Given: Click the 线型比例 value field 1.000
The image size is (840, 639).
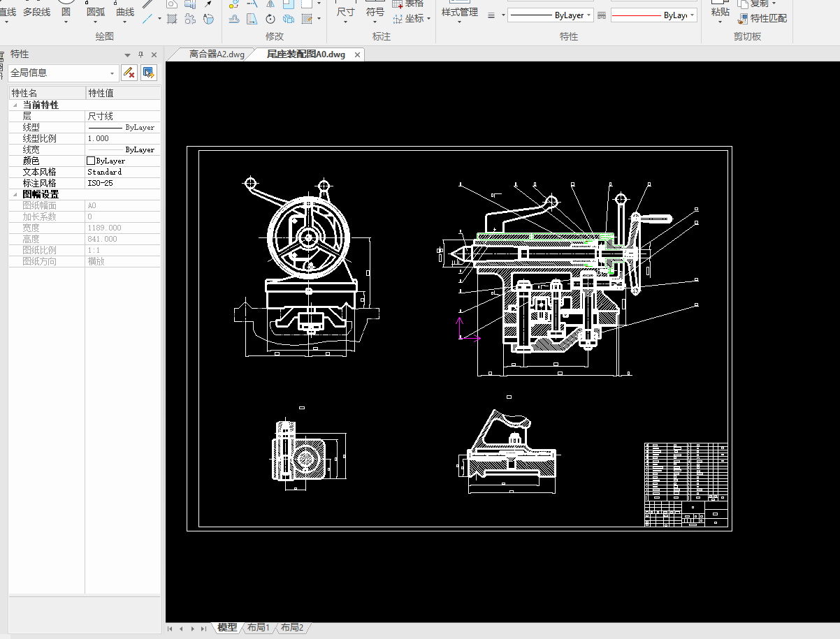Looking at the screenshot, I should [x=122, y=139].
